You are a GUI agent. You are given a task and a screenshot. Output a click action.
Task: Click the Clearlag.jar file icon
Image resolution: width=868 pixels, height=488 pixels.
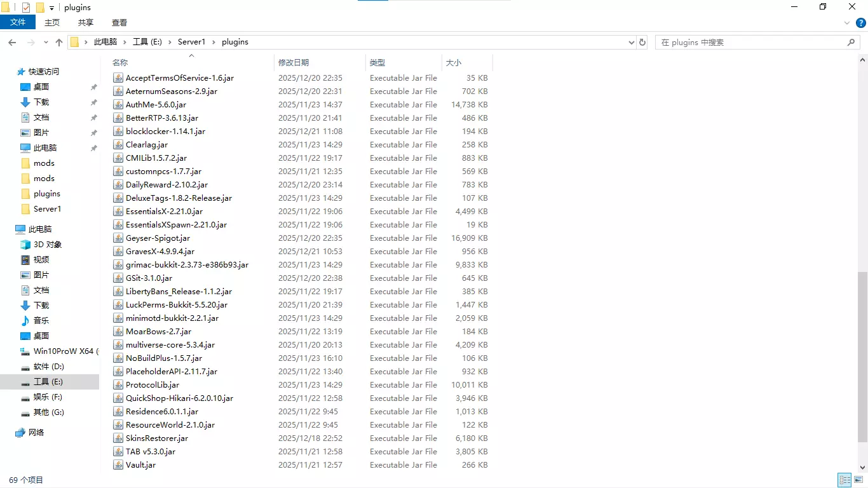(x=118, y=145)
